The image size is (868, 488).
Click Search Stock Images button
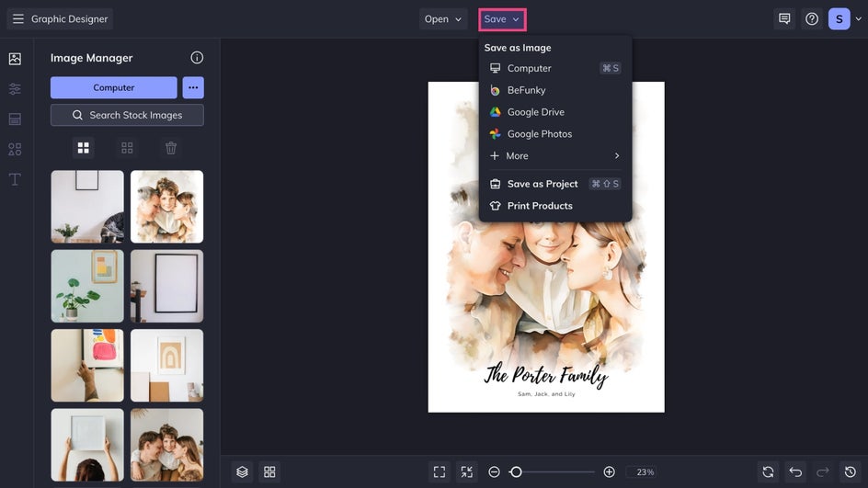[127, 115]
